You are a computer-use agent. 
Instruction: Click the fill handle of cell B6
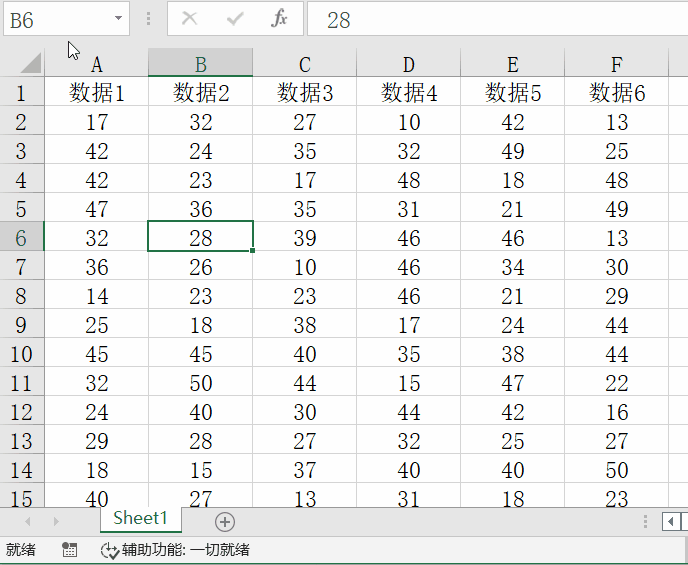[x=253, y=250]
